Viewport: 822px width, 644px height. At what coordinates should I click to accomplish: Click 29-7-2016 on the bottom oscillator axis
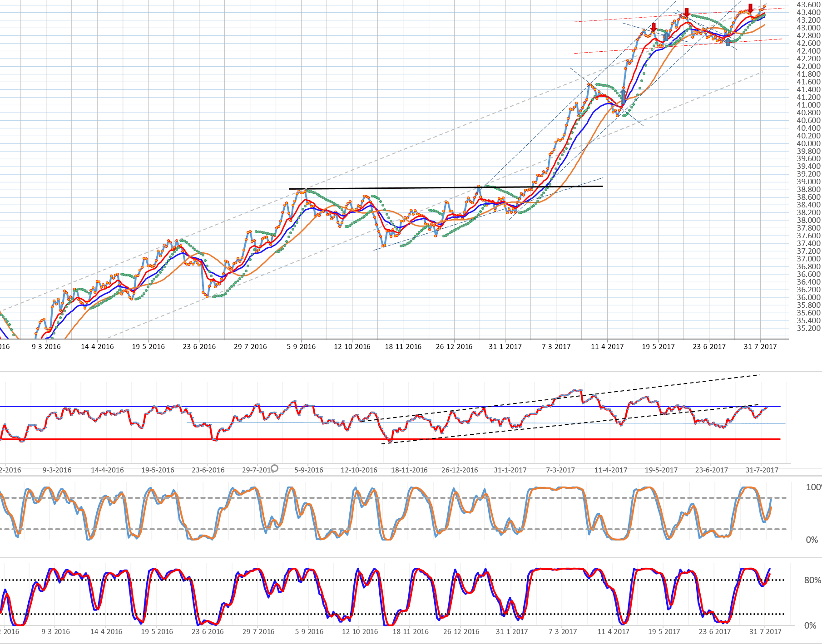pos(258,632)
